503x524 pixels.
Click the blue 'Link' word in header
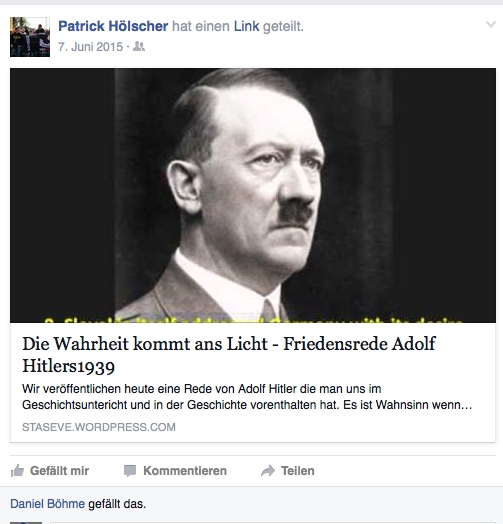(x=246, y=26)
